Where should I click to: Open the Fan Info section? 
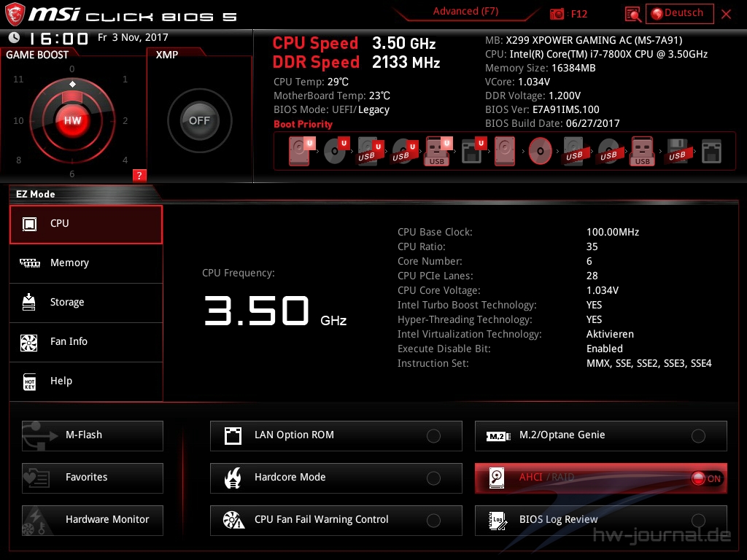(x=86, y=343)
